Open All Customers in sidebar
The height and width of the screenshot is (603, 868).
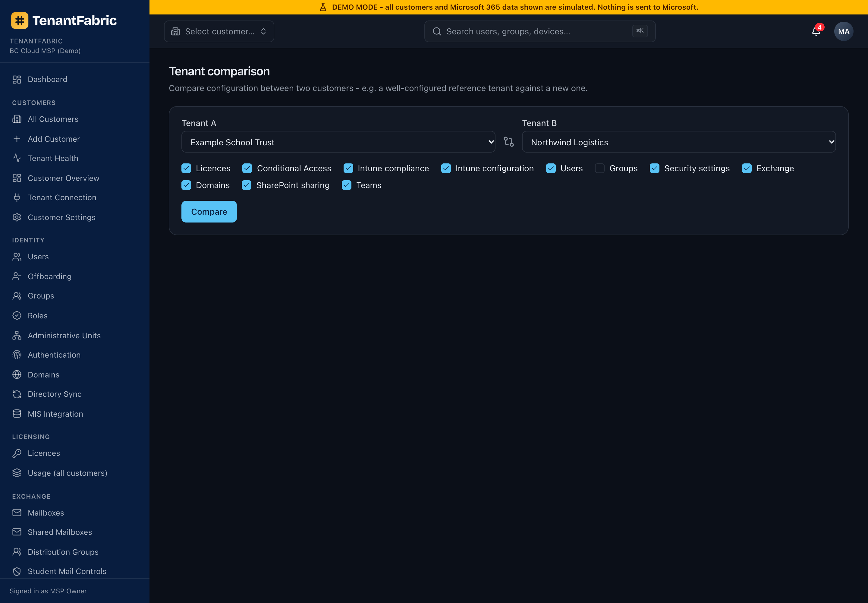click(53, 119)
